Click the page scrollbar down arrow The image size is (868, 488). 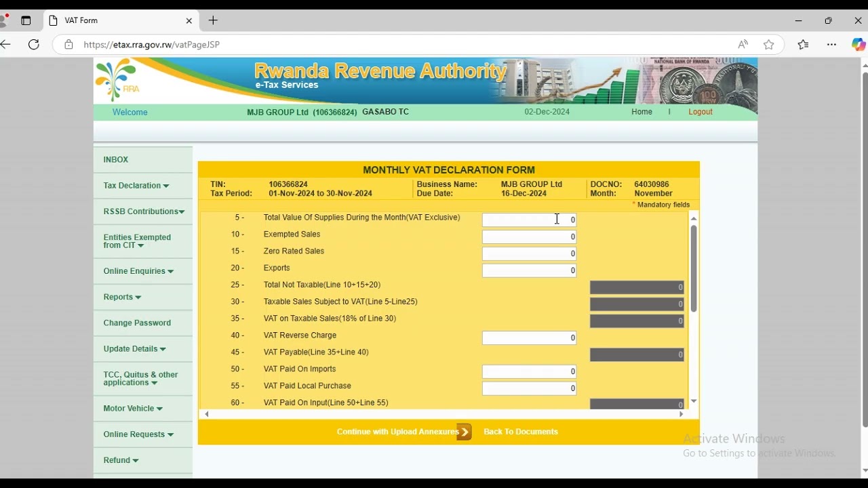click(x=865, y=471)
